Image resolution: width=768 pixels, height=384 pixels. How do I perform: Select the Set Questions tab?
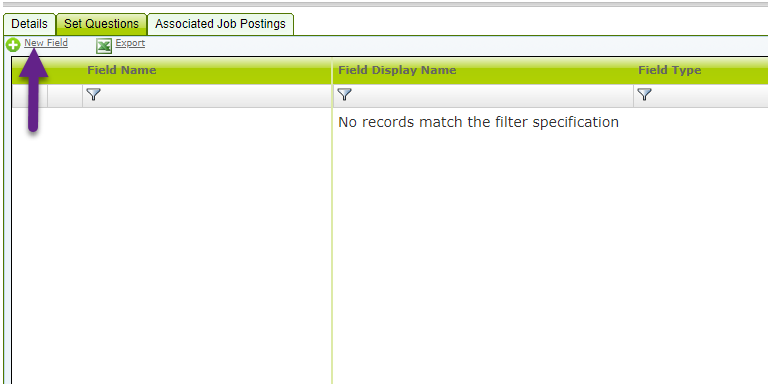point(101,24)
